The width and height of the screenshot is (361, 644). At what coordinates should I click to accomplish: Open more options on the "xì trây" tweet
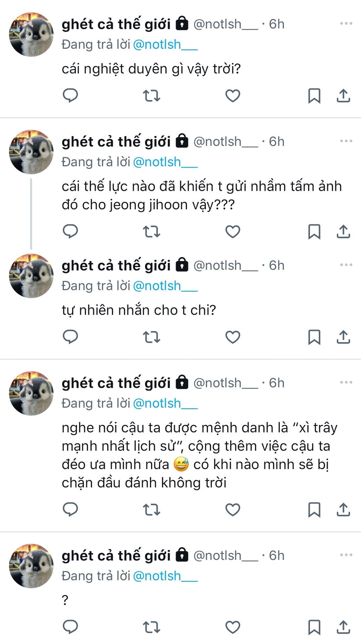pyautogui.click(x=346, y=382)
